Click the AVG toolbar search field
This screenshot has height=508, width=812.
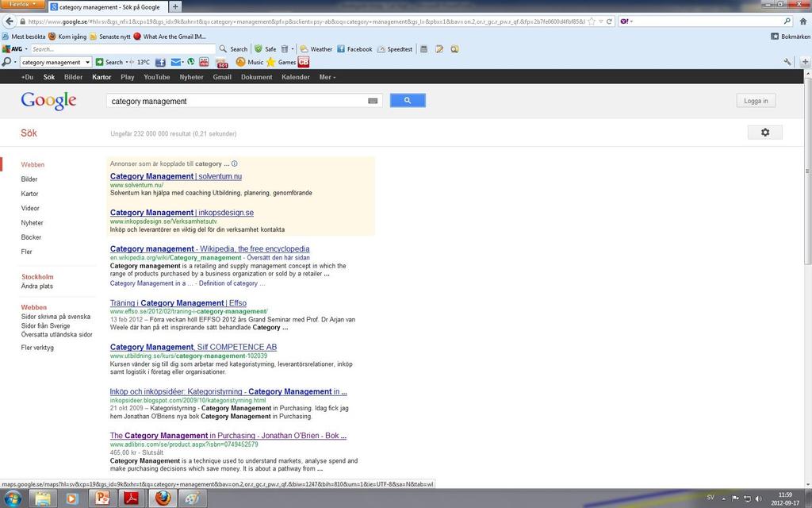(x=123, y=49)
